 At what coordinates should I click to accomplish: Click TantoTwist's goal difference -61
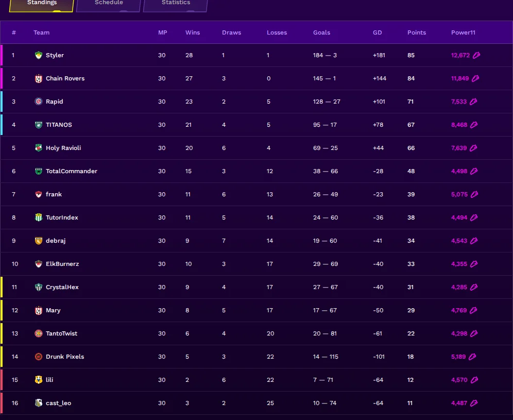pos(378,333)
